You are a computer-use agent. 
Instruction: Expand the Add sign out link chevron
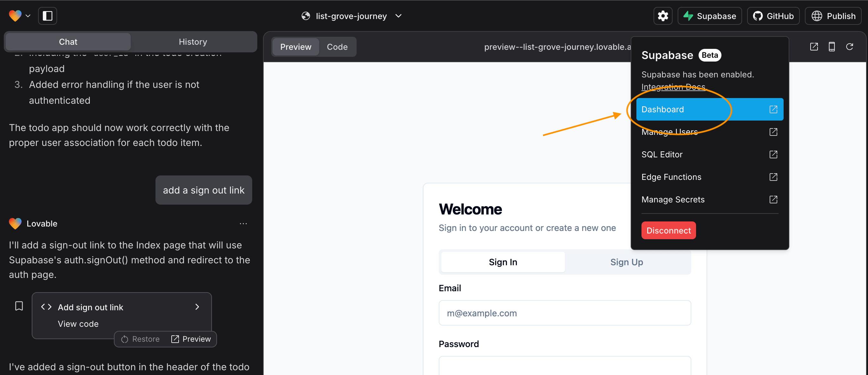[197, 306]
